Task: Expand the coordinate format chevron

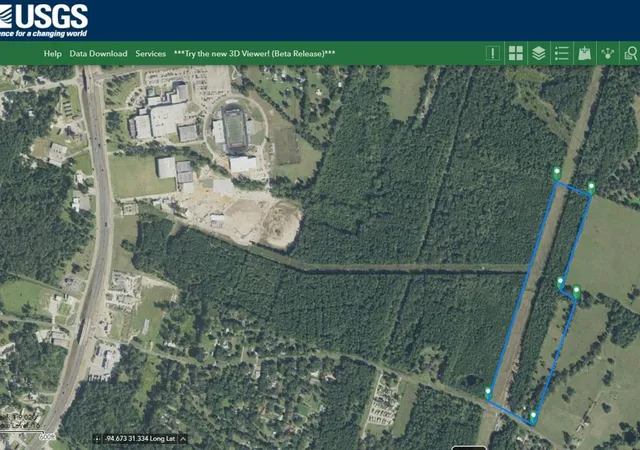Action: (x=183, y=439)
